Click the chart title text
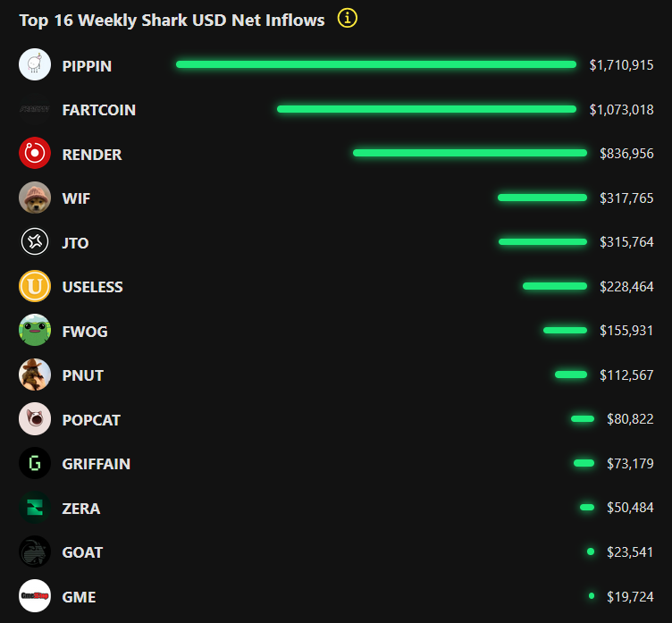Screen dimensions: 672x623 point(172,20)
